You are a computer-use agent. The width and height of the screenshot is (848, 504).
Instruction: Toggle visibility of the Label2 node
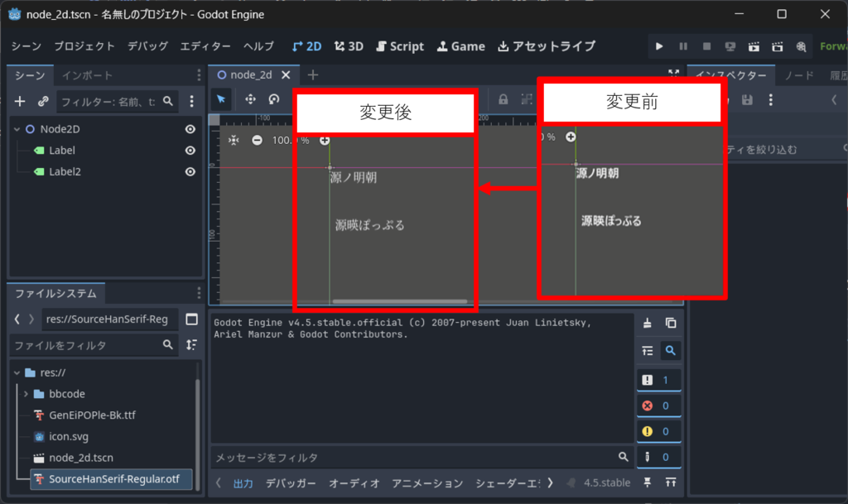(190, 171)
